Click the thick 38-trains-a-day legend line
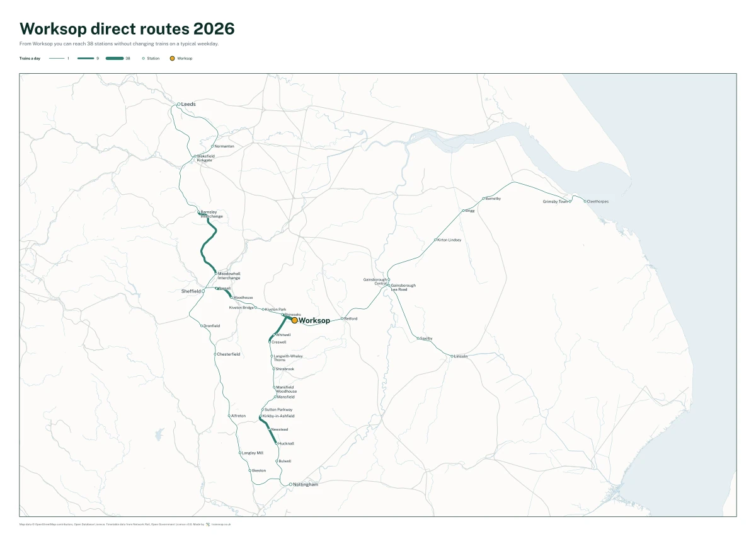The width and height of the screenshot is (756, 541). click(115, 58)
